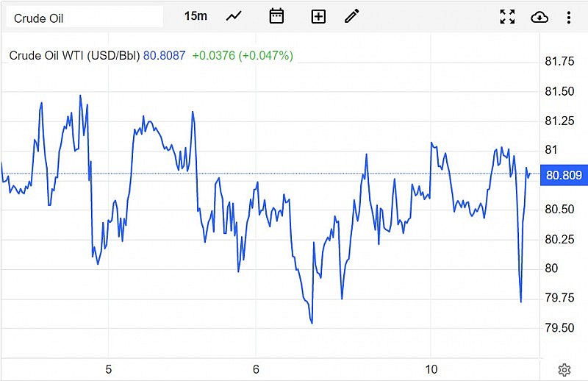588x381 pixels.
Task: Select the date 6 on the time axis
Action: pyautogui.click(x=256, y=369)
